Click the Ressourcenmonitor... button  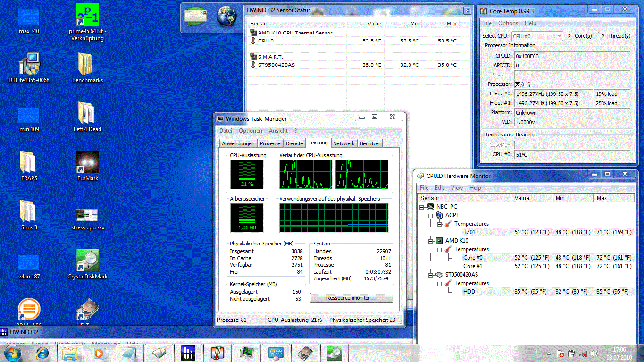[351, 298]
